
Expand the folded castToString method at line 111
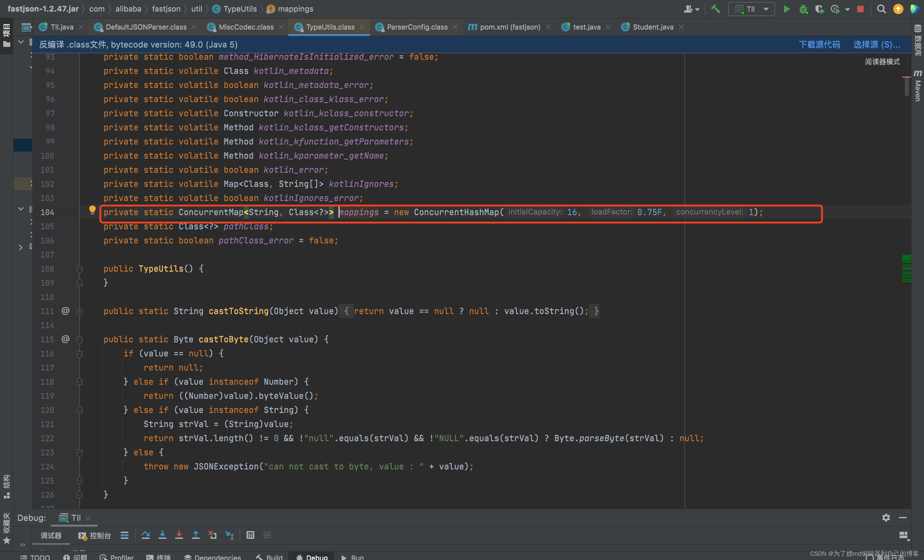(80, 311)
